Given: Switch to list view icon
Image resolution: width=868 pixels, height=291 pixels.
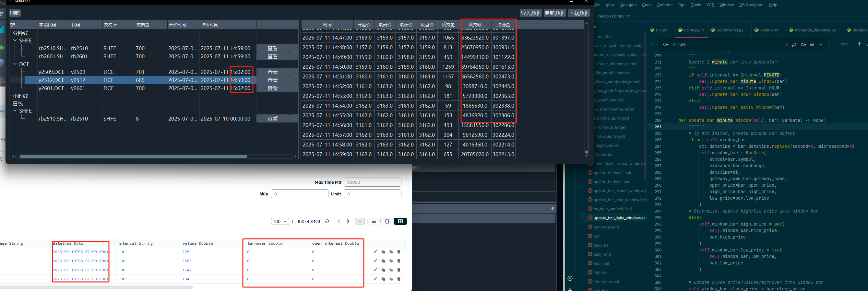Looking at the screenshot, I should (x=374, y=221).
